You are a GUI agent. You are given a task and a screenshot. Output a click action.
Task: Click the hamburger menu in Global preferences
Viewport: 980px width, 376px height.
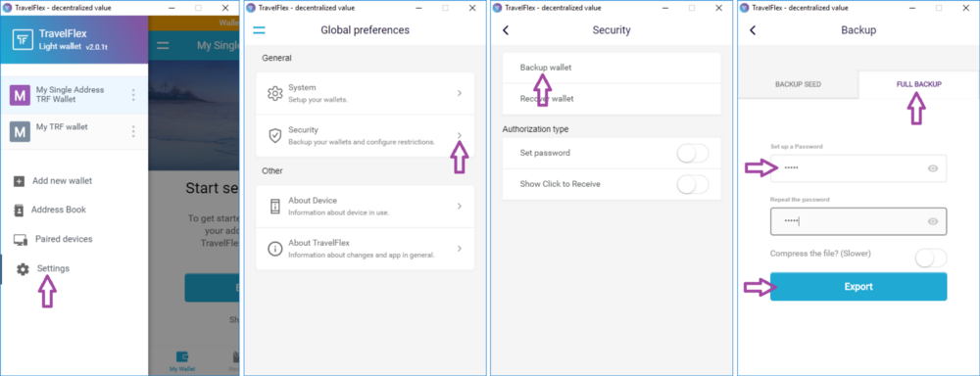click(259, 30)
